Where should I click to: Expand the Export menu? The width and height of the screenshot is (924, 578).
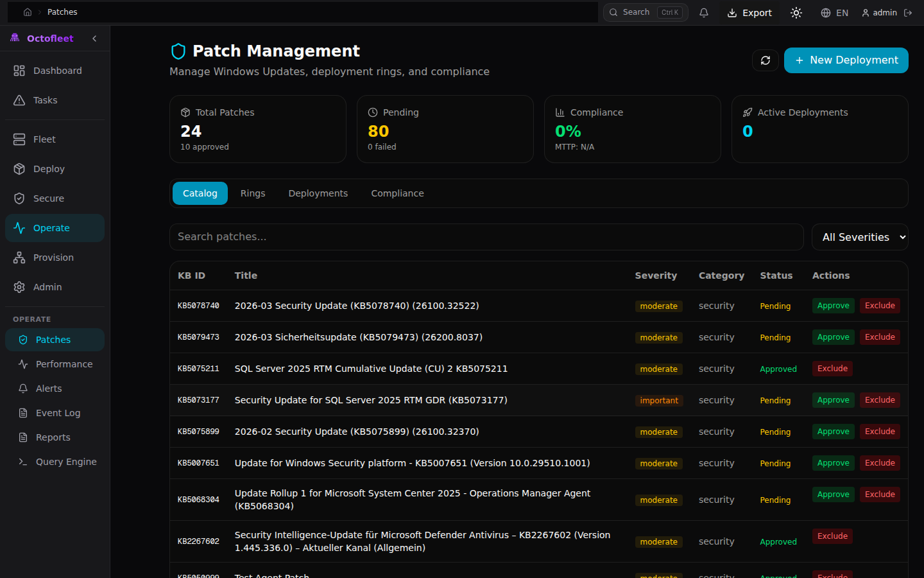pyautogui.click(x=749, y=12)
